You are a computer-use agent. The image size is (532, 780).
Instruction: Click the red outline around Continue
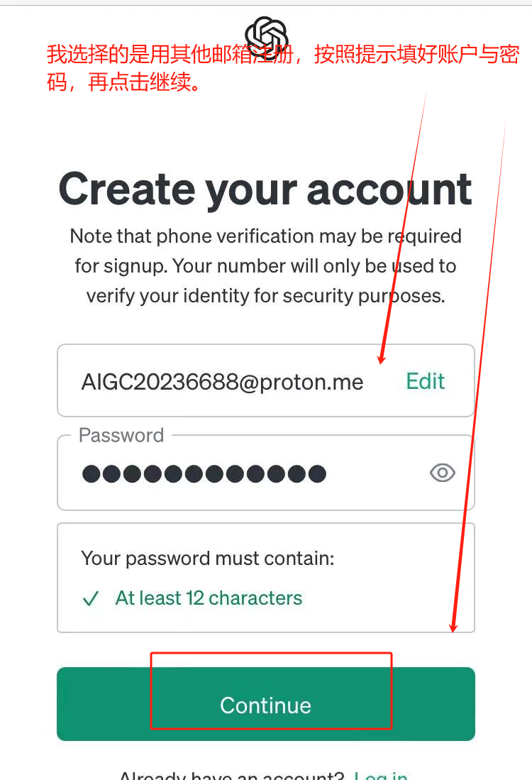pos(272,691)
